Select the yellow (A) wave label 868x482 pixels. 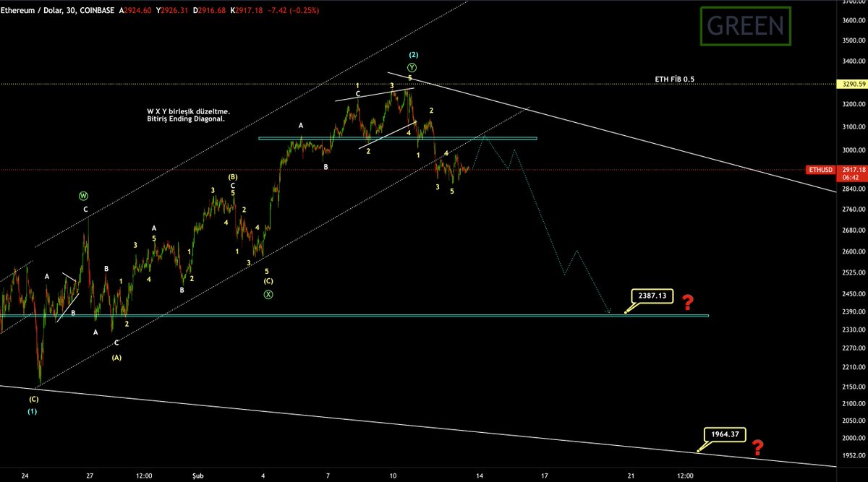click(116, 356)
